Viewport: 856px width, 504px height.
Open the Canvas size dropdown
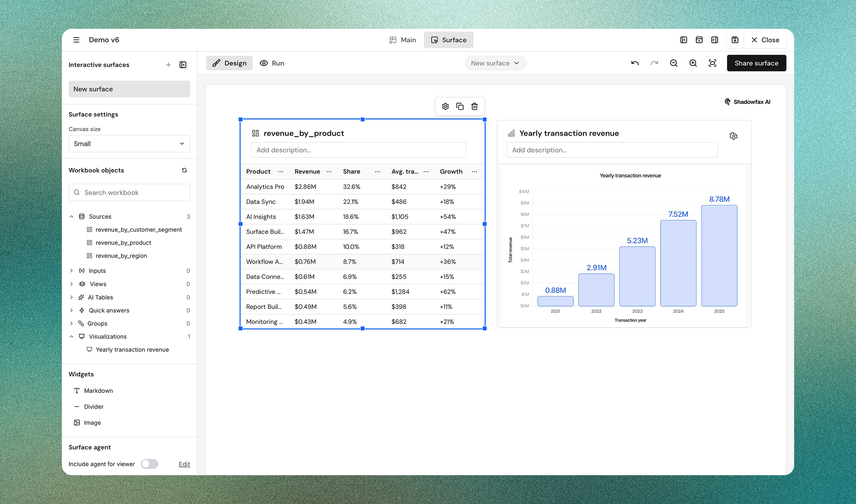coord(129,144)
